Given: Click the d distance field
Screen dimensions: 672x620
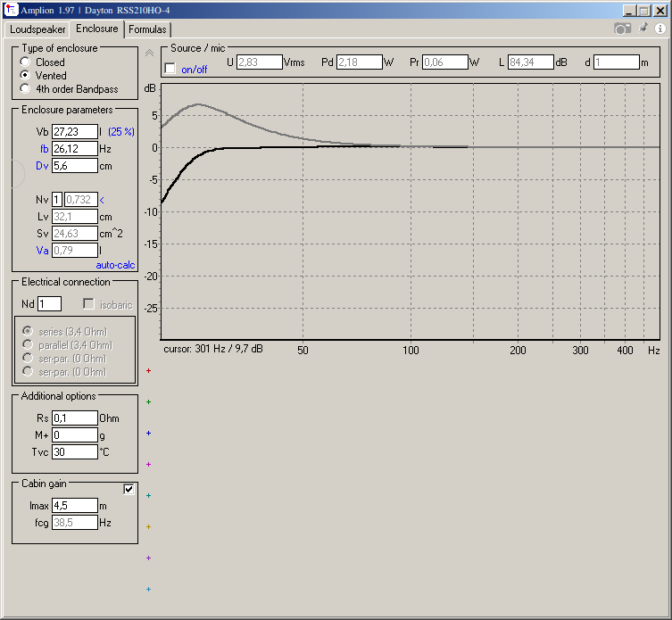Looking at the screenshot, I should click(x=617, y=62).
